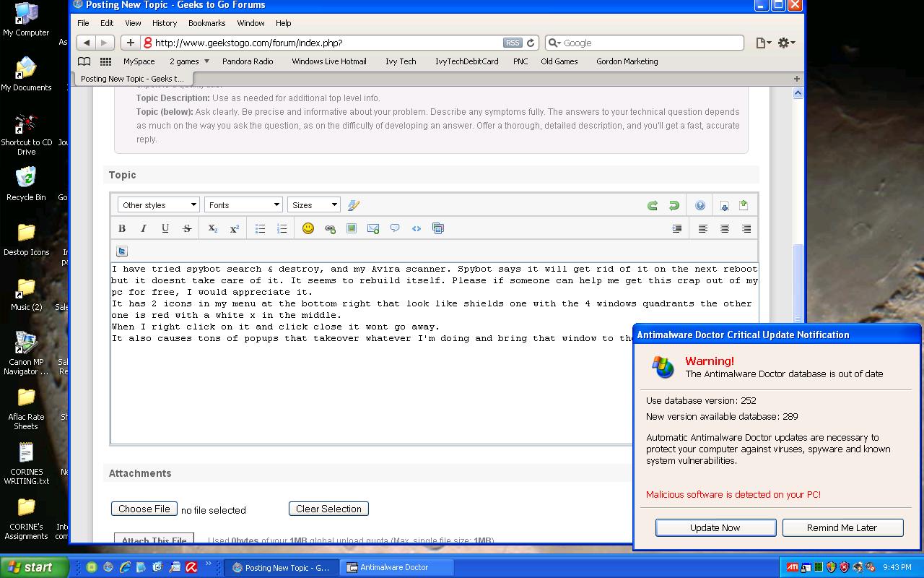Align the text left
The image size is (924, 578).
tap(703, 228)
